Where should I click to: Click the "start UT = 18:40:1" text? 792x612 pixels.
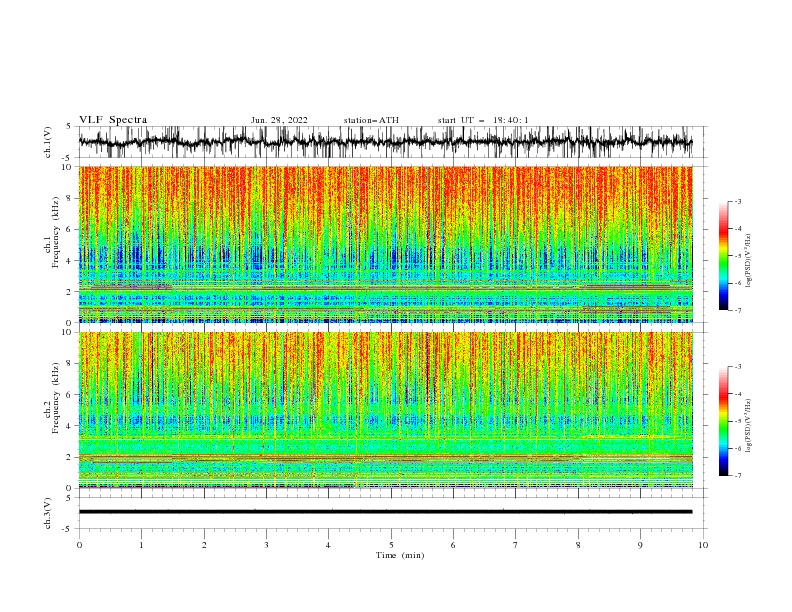483,120
